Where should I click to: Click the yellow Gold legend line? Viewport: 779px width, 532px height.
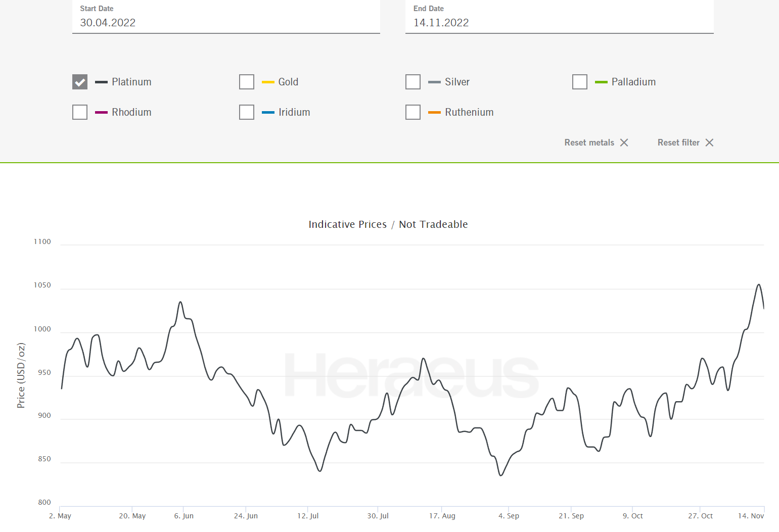(268, 82)
